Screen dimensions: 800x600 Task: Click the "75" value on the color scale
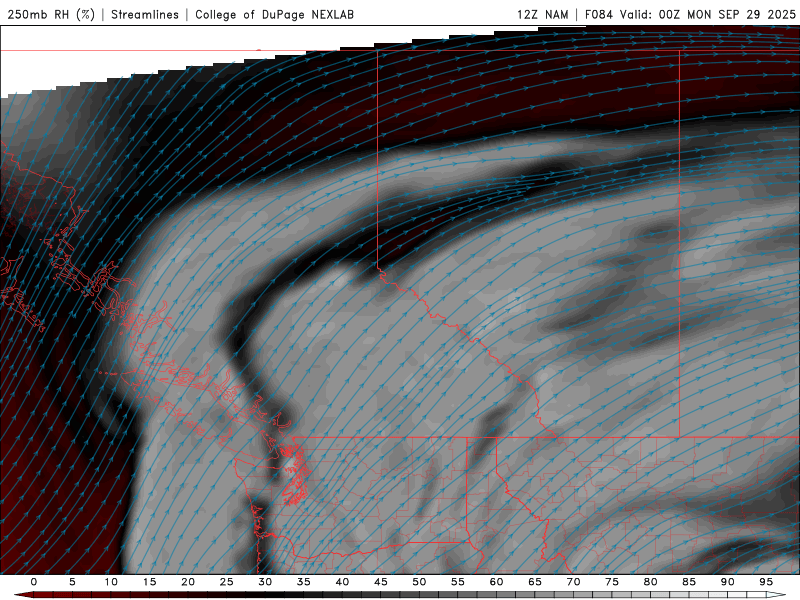(x=612, y=582)
